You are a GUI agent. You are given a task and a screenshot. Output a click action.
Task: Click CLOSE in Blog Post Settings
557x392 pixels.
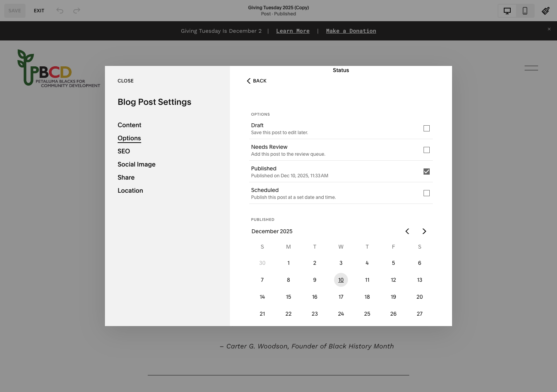coord(126,81)
